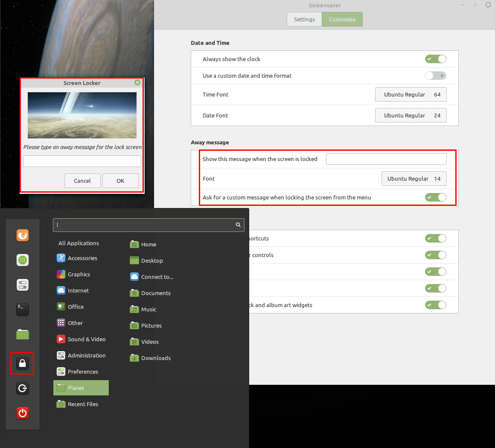
Task: Toggle the switch in the controls row
Action: click(435, 255)
